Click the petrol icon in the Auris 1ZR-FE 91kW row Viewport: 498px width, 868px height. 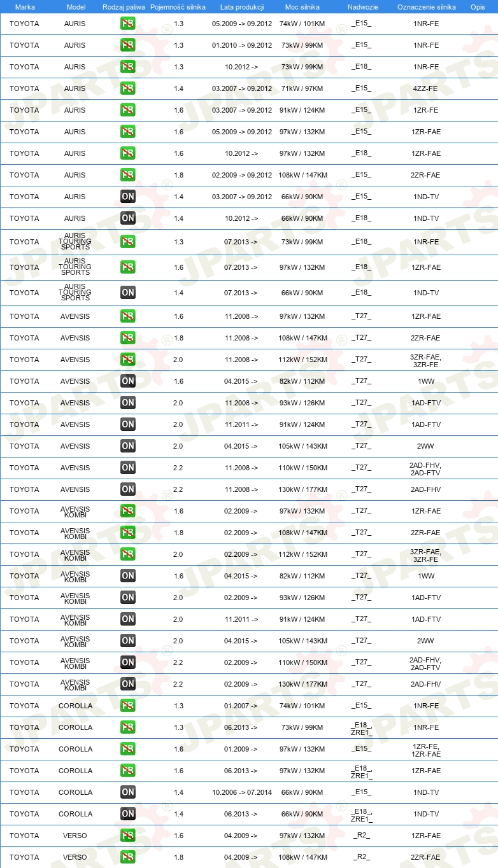pyautogui.click(x=128, y=110)
